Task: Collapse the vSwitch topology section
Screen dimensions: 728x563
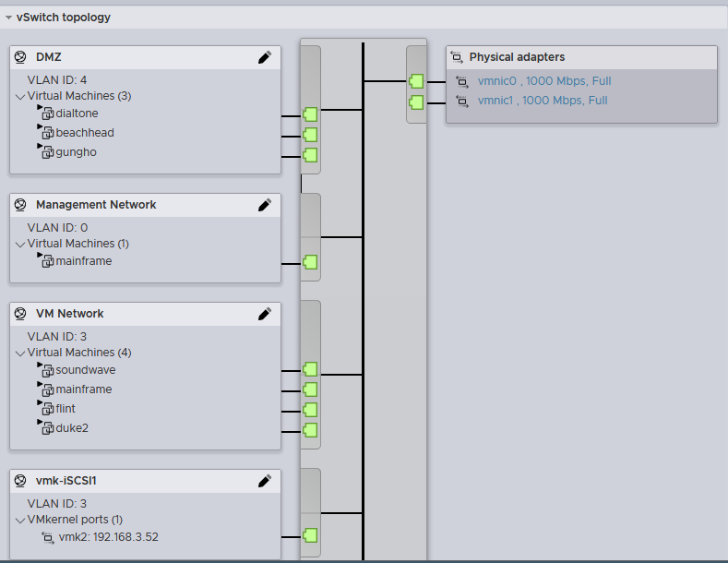Action: click(x=8, y=18)
